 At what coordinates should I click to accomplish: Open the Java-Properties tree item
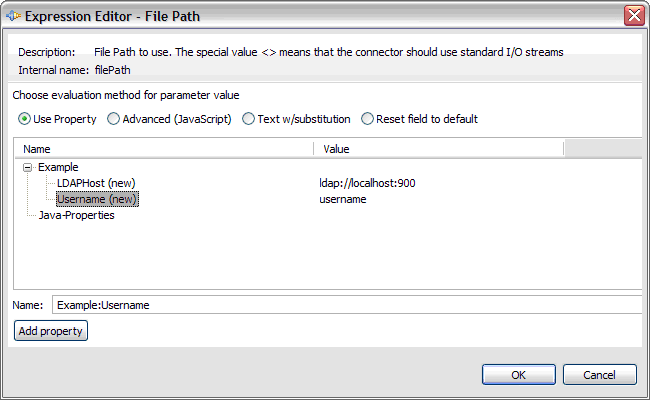[x=76, y=215]
